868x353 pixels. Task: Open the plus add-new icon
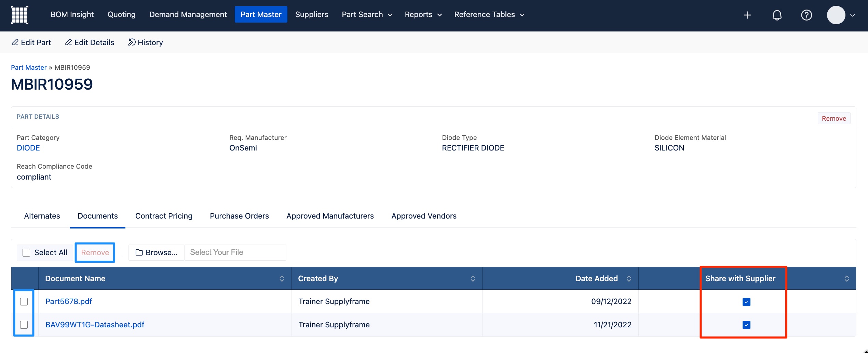[747, 15]
